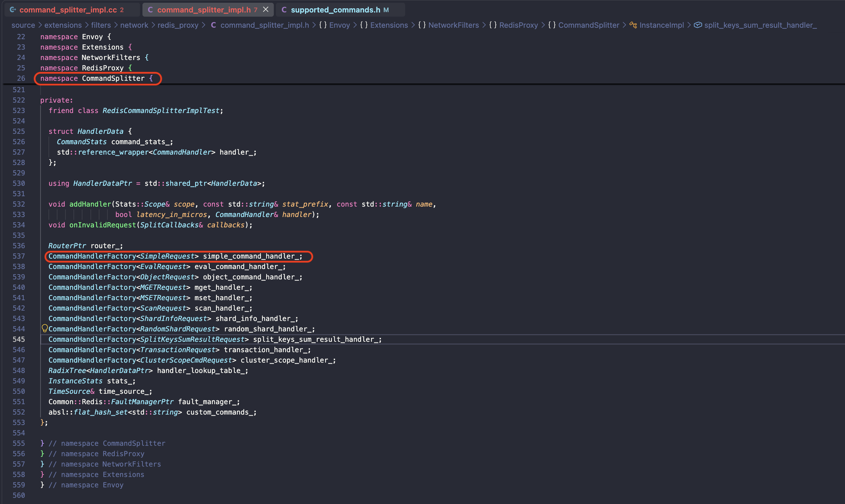Open the NetworkFilters namespace breadcrumb
Screen dimensions: 845x504
(x=453, y=25)
